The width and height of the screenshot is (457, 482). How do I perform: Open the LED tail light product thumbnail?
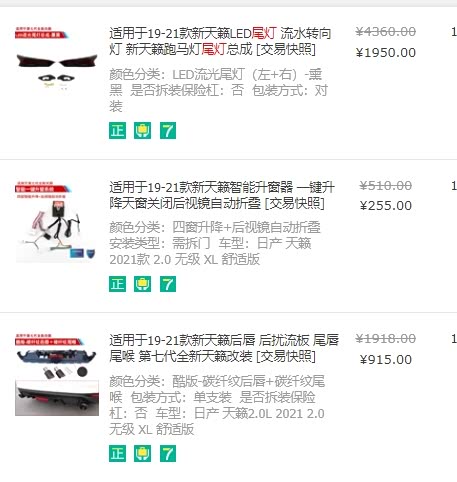click(x=57, y=60)
